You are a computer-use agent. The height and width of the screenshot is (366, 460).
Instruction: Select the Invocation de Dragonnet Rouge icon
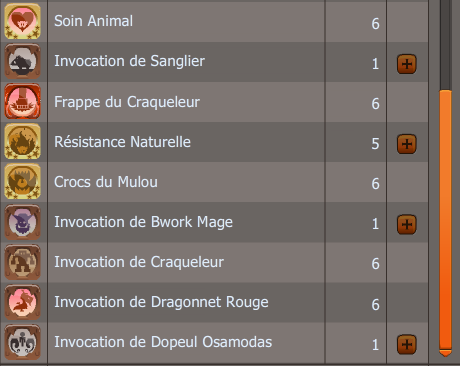[x=22, y=302]
